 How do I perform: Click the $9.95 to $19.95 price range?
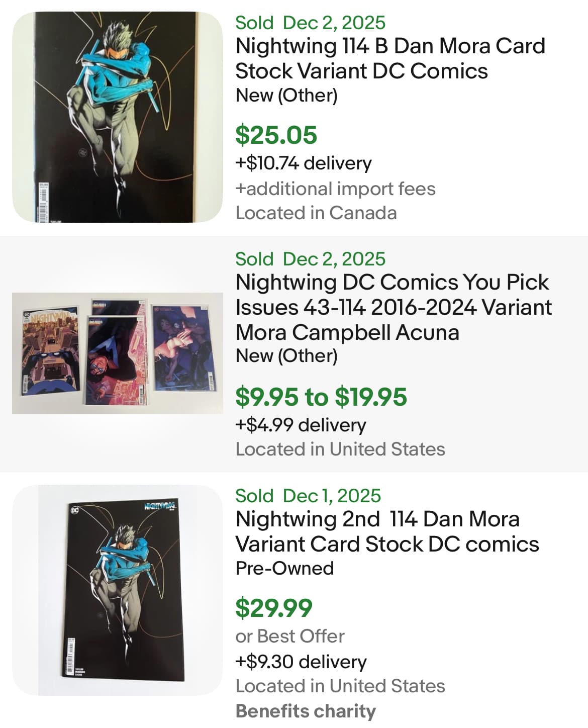[321, 397]
